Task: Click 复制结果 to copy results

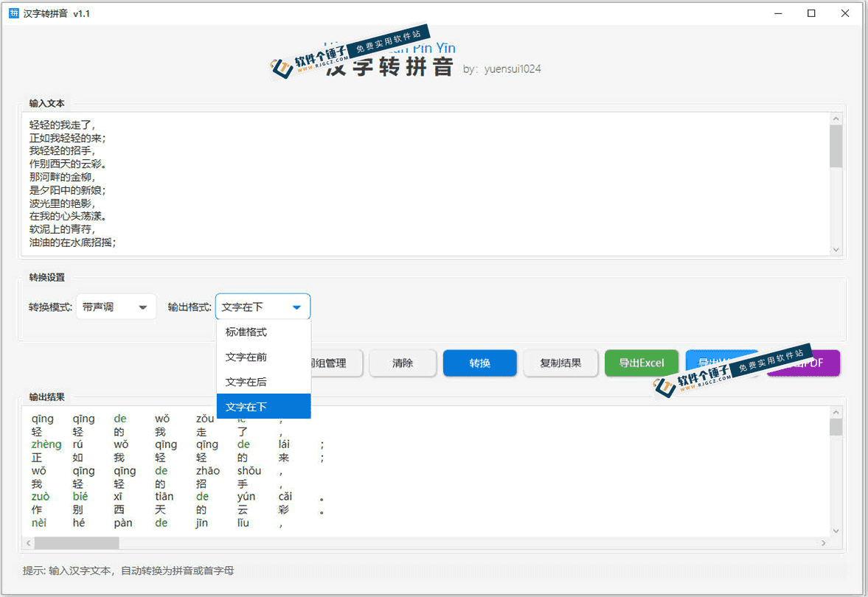Action: [x=560, y=363]
